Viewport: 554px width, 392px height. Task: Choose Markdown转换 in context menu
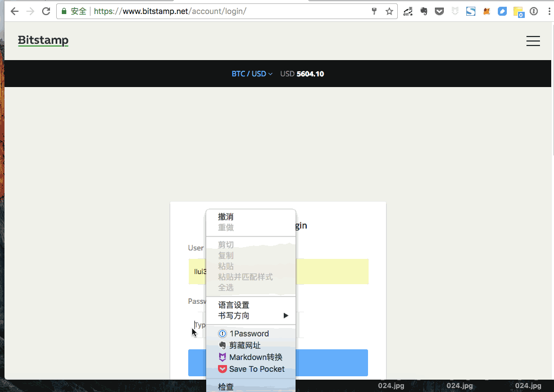coord(251,357)
